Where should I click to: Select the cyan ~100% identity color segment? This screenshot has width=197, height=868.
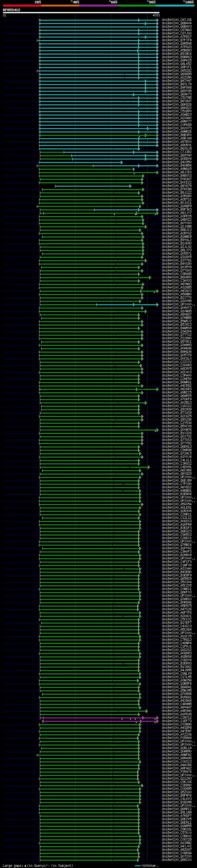175,6
